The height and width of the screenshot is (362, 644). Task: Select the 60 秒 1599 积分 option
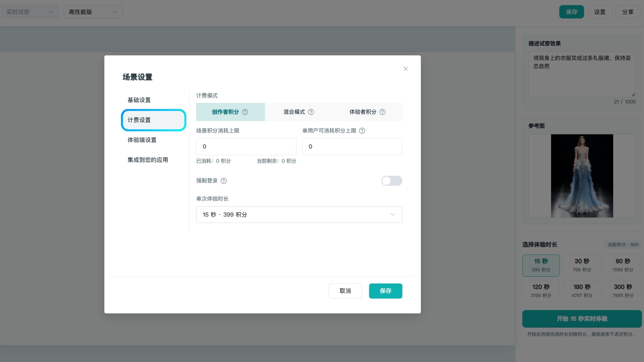click(623, 265)
